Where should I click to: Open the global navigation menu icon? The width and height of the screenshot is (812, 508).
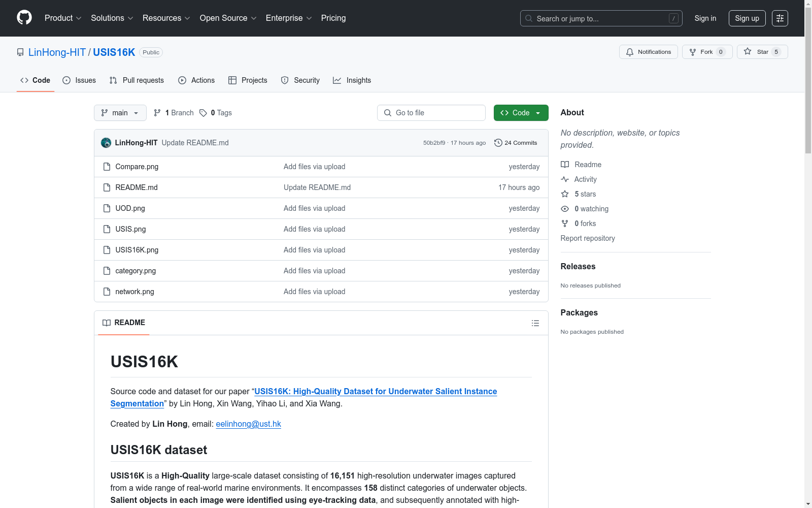[780, 18]
